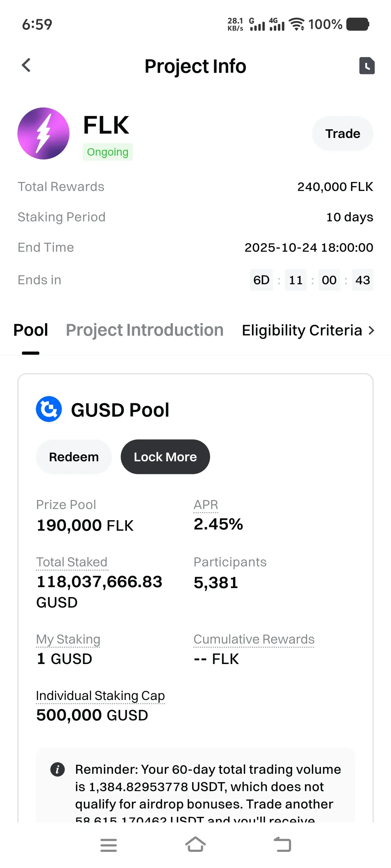Show My Staking explanation
The width and height of the screenshot is (391, 868).
[68, 639]
